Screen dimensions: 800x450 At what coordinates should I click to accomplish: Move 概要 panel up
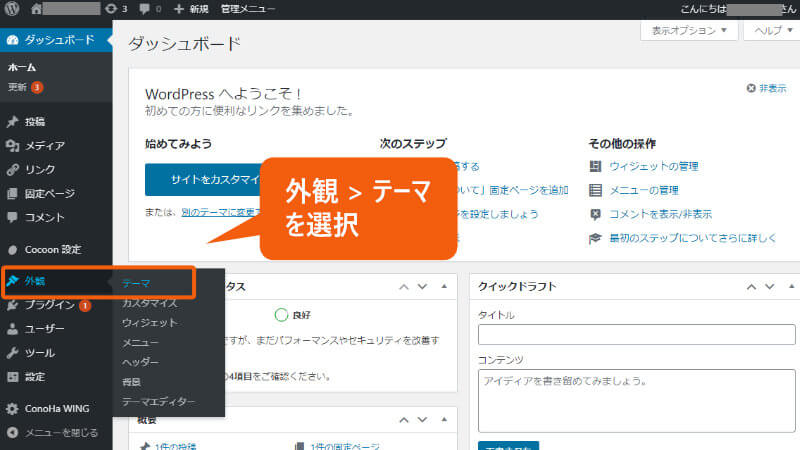pyautogui.click(x=404, y=420)
